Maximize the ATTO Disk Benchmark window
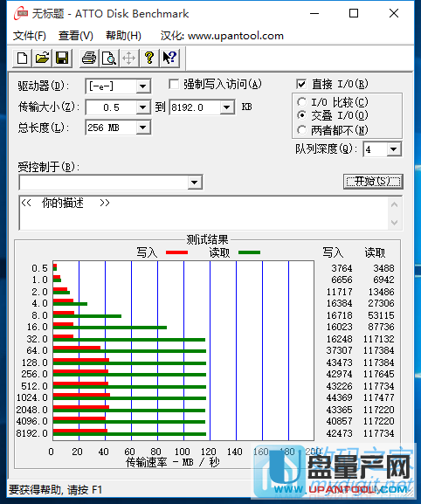Viewport: 421px width, 504px height. 354,13
